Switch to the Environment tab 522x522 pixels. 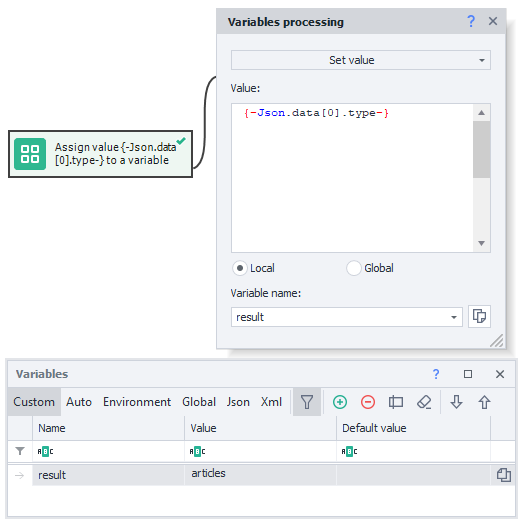(x=137, y=402)
